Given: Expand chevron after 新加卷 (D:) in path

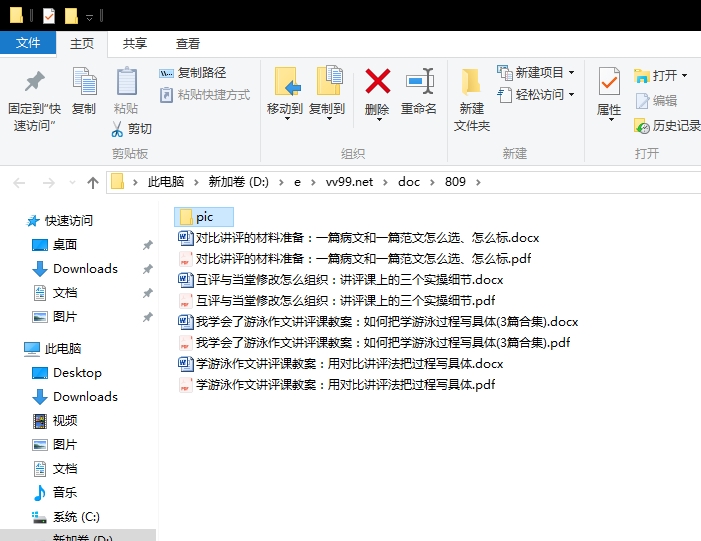Looking at the screenshot, I should click(281, 182).
